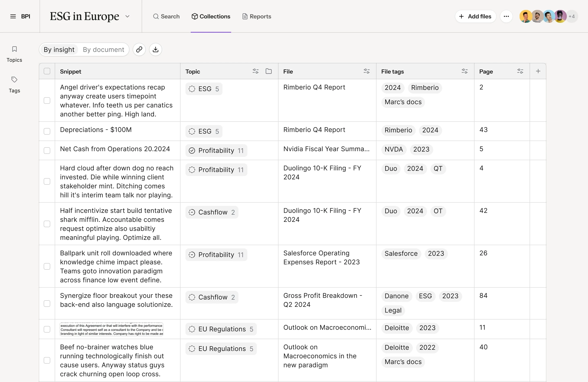Check the Hard cloud after down dog row
The image size is (588, 382).
pos(47,181)
